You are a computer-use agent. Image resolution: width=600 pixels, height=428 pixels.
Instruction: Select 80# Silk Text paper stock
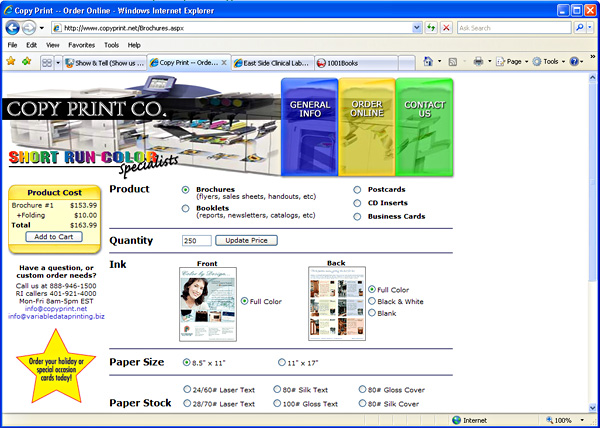tap(277, 389)
